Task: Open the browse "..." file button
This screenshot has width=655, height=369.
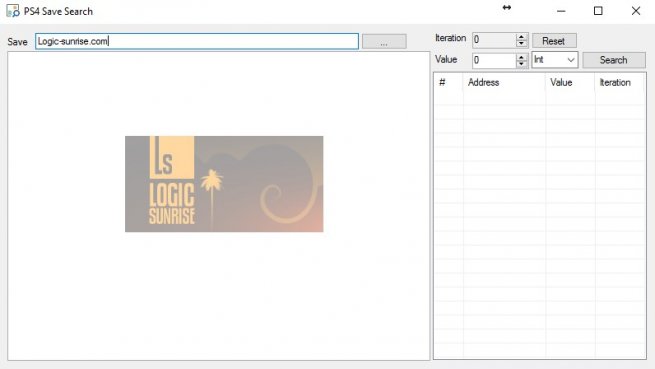Action: coord(384,41)
